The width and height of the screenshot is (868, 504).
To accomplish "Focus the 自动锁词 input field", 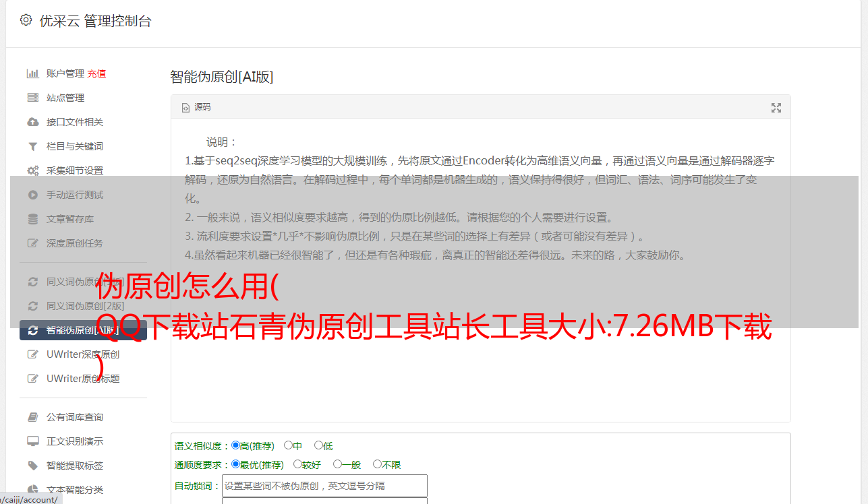I will coord(324,486).
